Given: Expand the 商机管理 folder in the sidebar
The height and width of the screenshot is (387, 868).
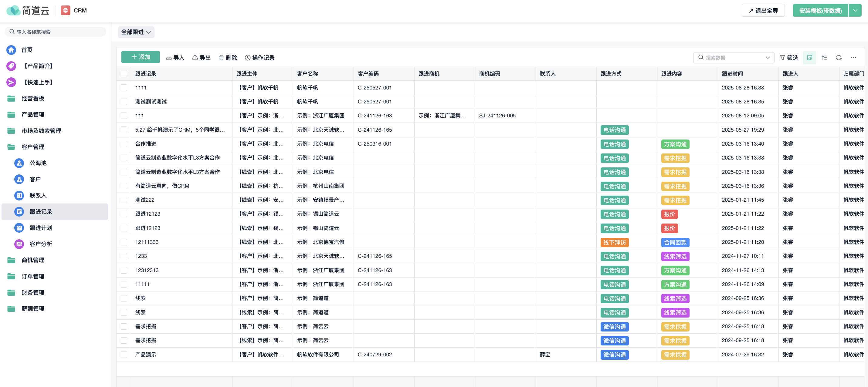Looking at the screenshot, I should coord(33,260).
